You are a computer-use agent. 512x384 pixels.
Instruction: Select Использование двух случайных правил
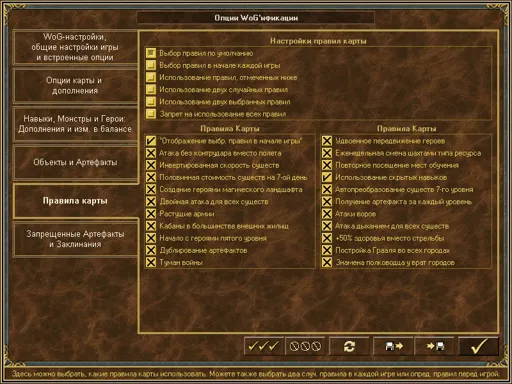(151, 90)
